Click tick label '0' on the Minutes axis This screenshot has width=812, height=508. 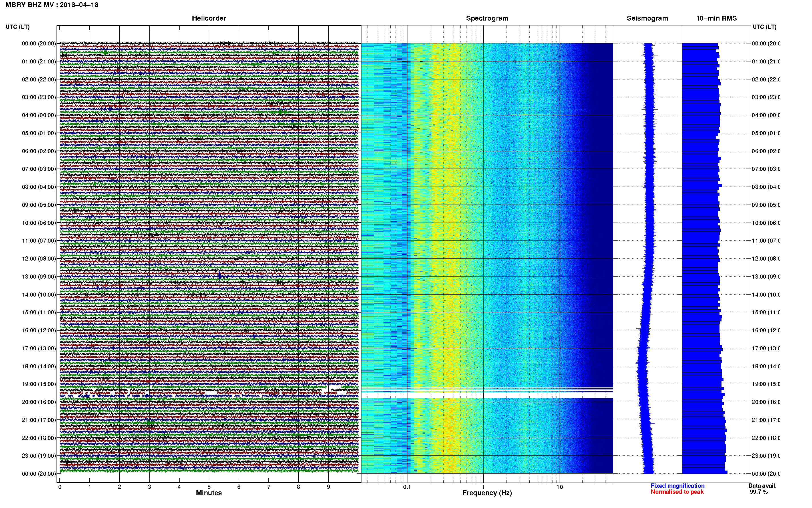(60, 487)
